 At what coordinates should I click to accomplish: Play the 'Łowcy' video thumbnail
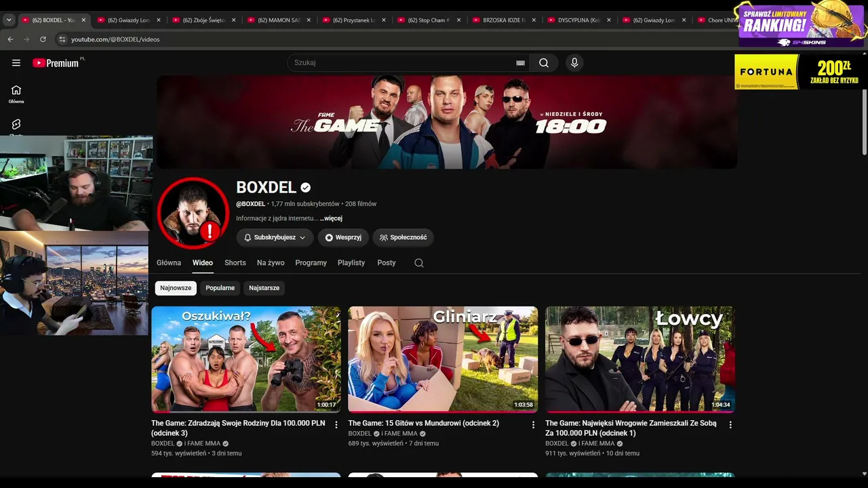point(640,359)
